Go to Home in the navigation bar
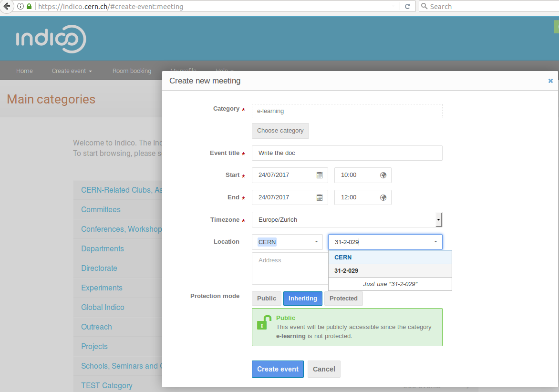Image resolution: width=559 pixels, height=392 pixels. (25, 71)
